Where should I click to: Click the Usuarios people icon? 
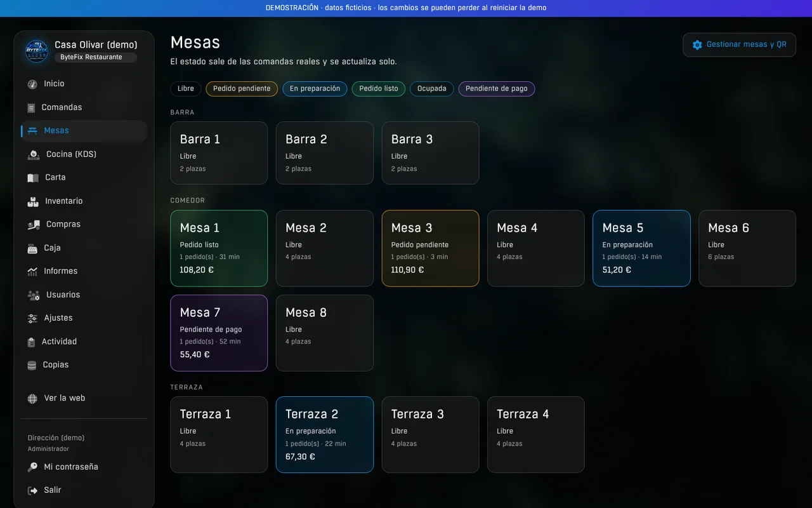click(x=34, y=295)
